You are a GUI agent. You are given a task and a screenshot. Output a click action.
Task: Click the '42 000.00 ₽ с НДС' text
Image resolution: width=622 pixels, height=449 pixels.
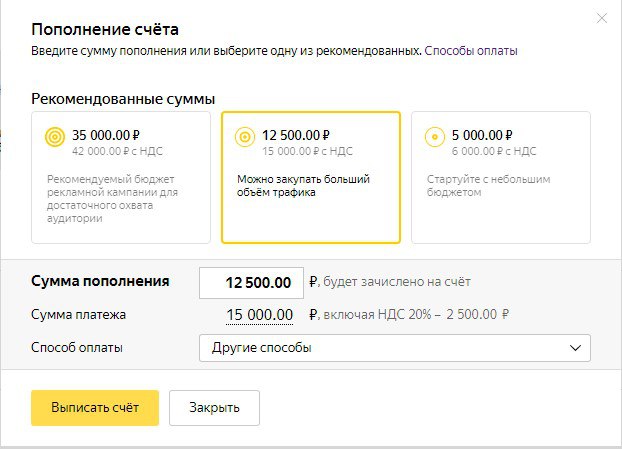[x=117, y=151]
